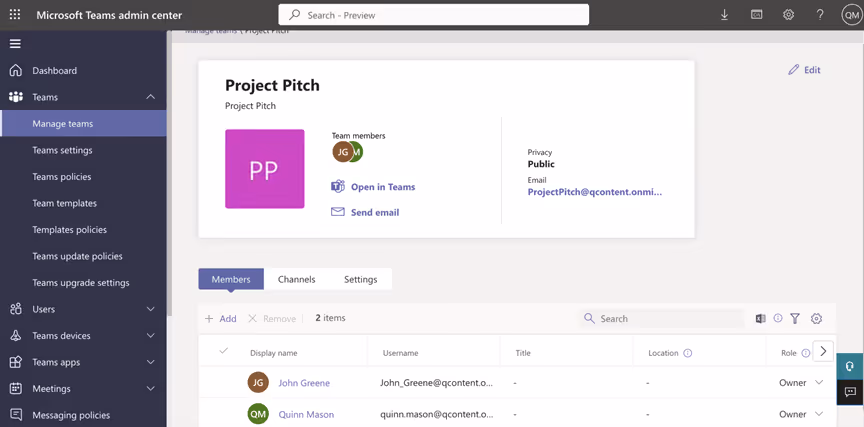Click the Role column info icon

point(806,353)
